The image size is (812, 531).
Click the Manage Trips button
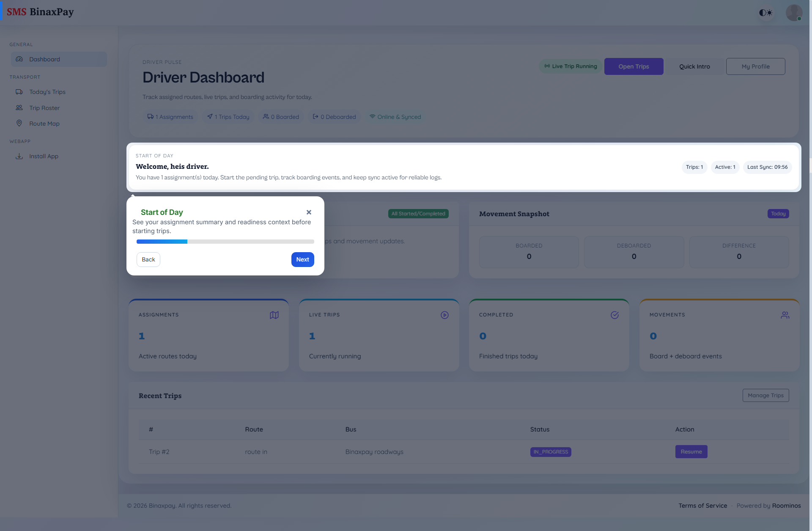pos(765,395)
